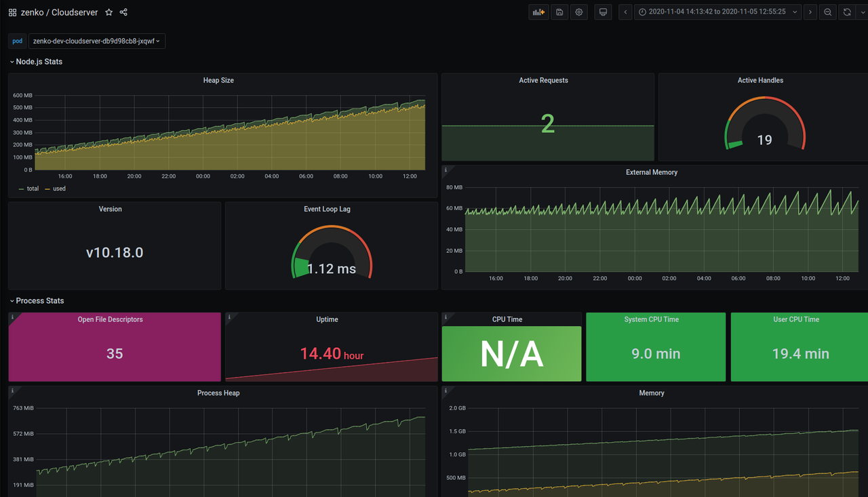Screen dimensions: 868x497
Task: Click the Active Requests value 2
Action: coord(548,123)
